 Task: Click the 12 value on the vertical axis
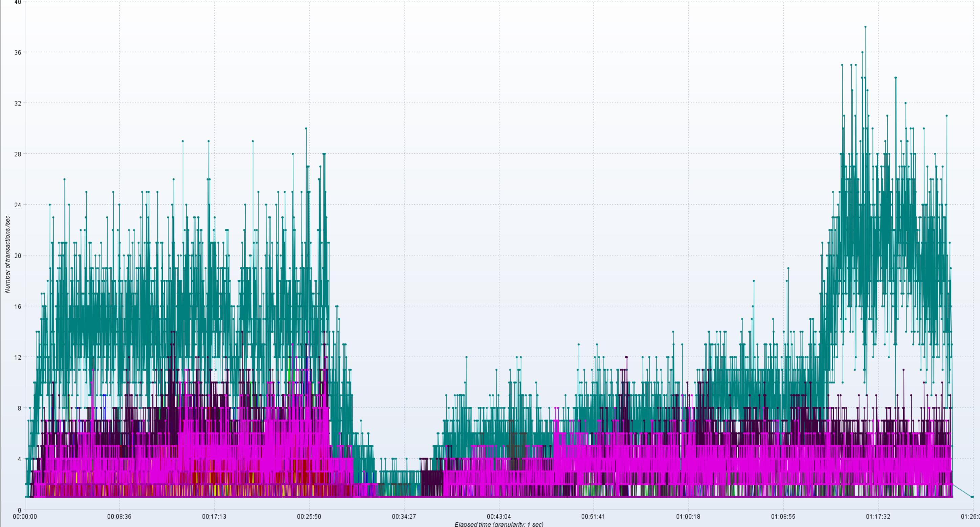tap(18, 357)
